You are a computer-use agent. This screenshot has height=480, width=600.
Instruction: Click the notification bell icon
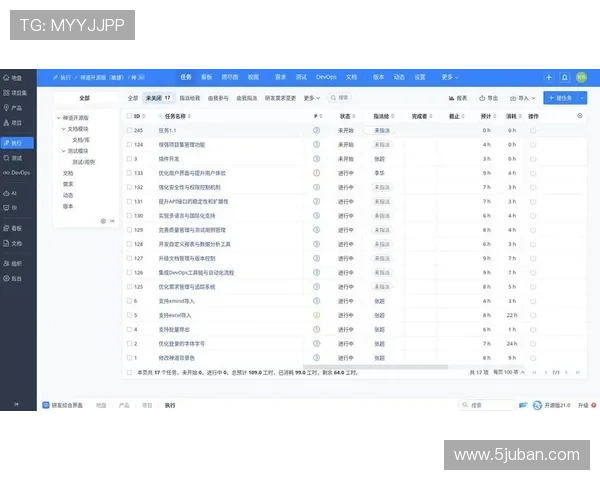click(564, 77)
